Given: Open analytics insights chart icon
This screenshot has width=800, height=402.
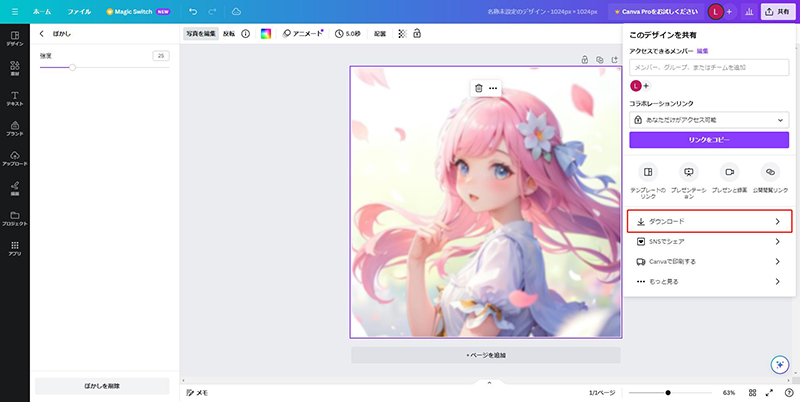Looking at the screenshot, I should click(749, 11).
